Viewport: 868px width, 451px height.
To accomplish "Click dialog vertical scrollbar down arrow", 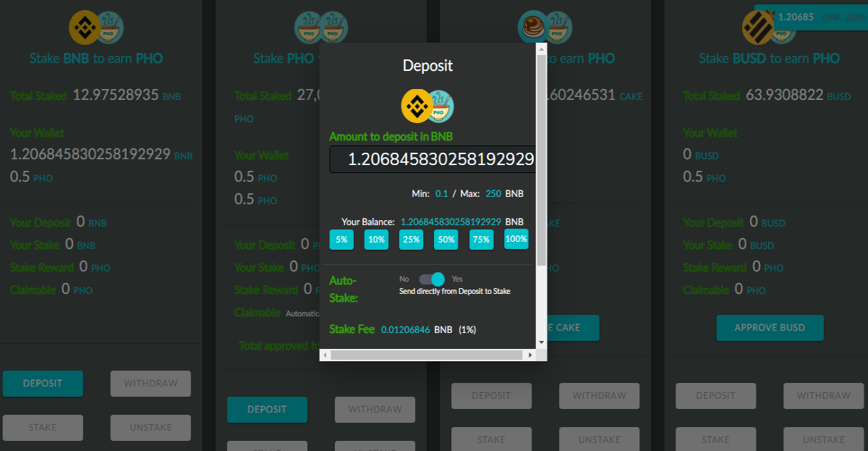I will click(x=541, y=342).
